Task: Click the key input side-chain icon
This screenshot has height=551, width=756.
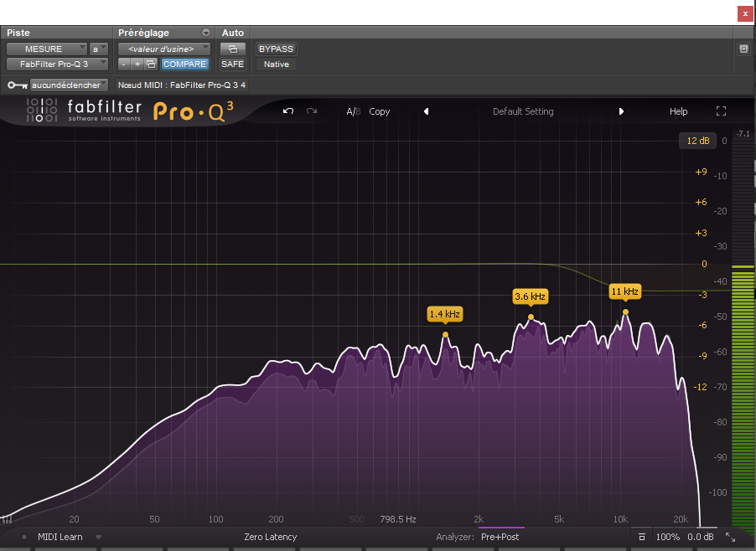Action: [x=17, y=85]
